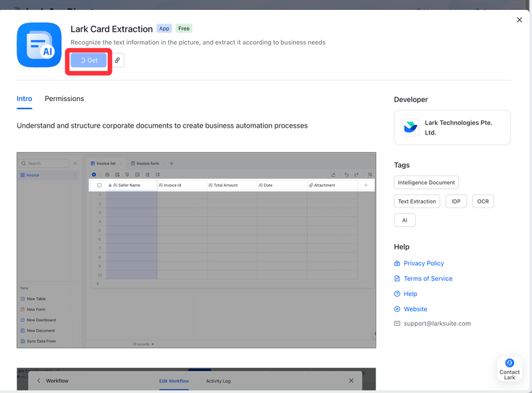Switch to the Intro tab
Screen dimensions: 532x393
coord(25,99)
